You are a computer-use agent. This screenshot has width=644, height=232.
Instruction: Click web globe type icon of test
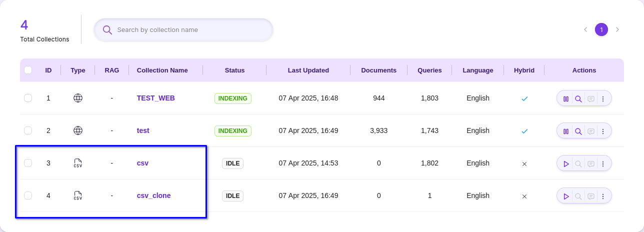pyautogui.click(x=78, y=130)
